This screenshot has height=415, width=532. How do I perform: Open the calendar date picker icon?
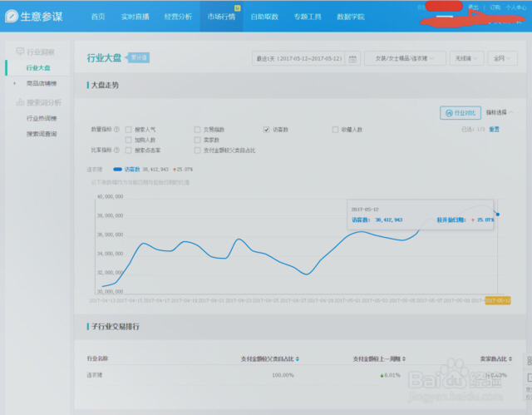pos(352,59)
